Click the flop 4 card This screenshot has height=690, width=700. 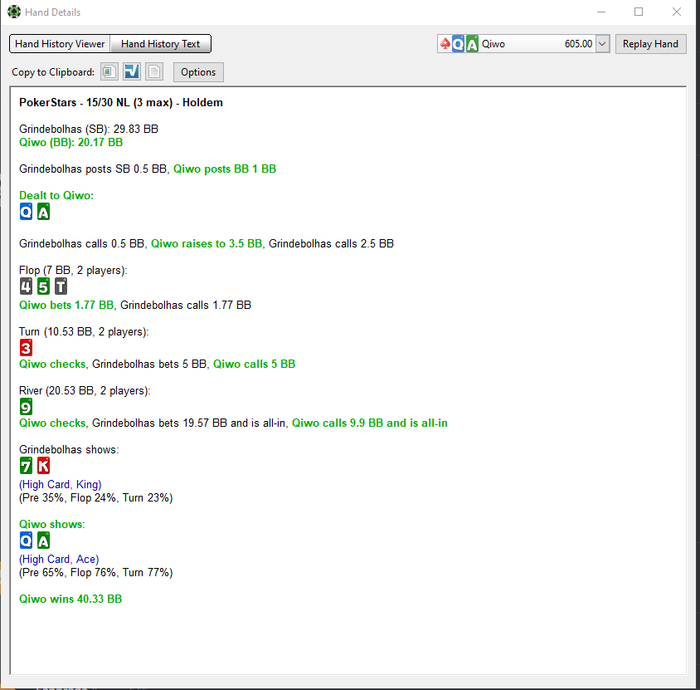click(x=26, y=287)
